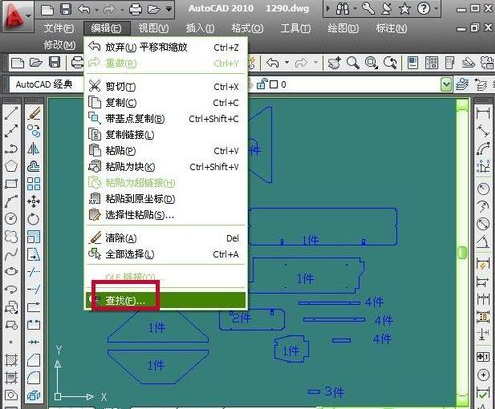Open the 视图(V) menu
This screenshot has width=495, height=409.
(x=154, y=28)
